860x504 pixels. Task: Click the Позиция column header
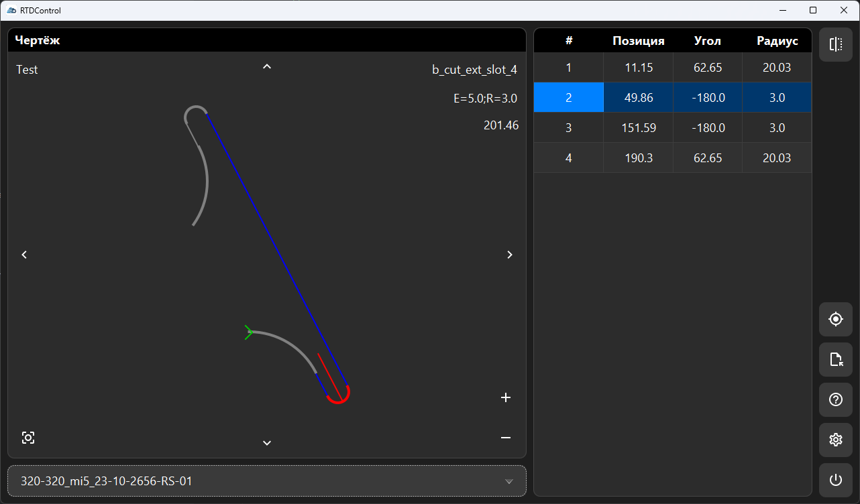[x=638, y=41]
